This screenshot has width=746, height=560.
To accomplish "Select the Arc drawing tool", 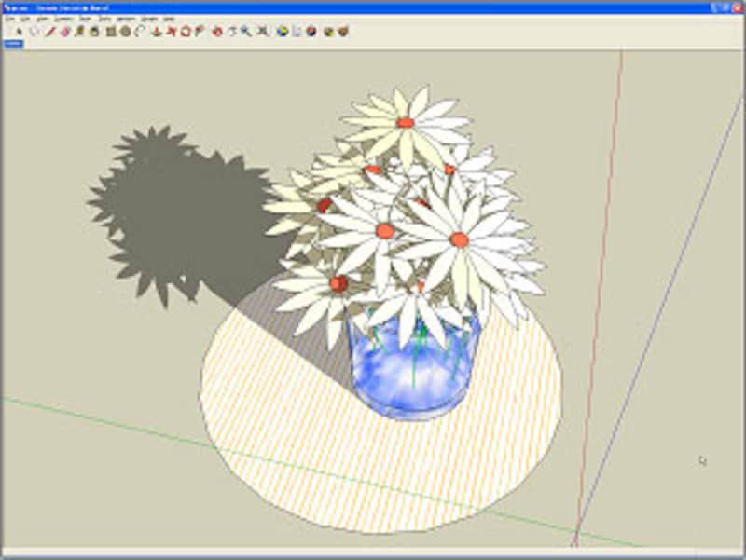I will pyautogui.click(x=140, y=32).
